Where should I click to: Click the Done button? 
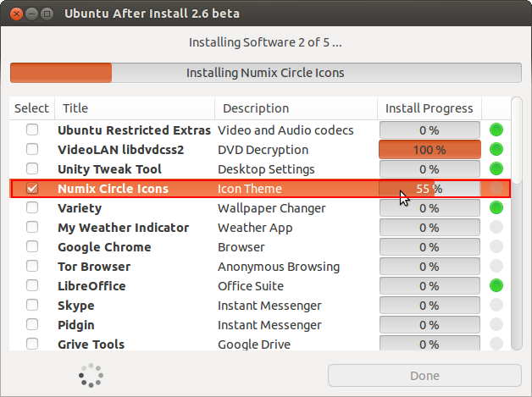pos(424,376)
